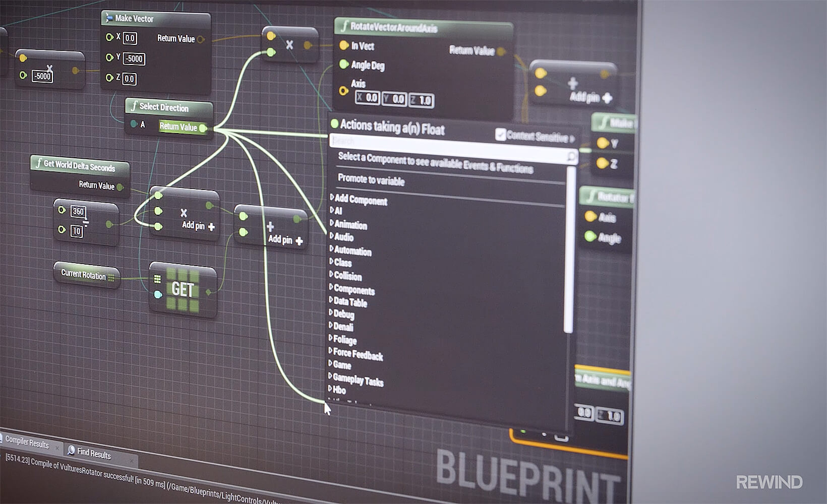Click the Get World Delta Seconds function icon
The height and width of the screenshot is (504, 827).
click(x=38, y=163)
